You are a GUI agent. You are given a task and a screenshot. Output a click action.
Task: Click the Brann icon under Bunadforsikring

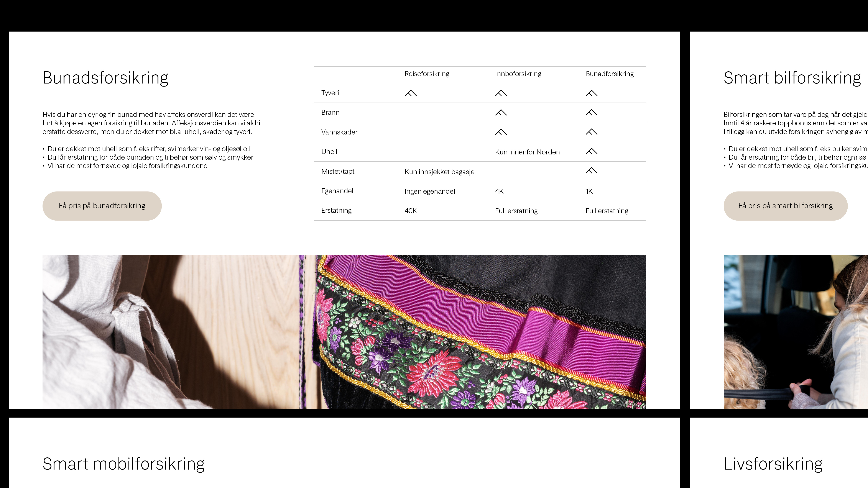click(x=591, y=113)
